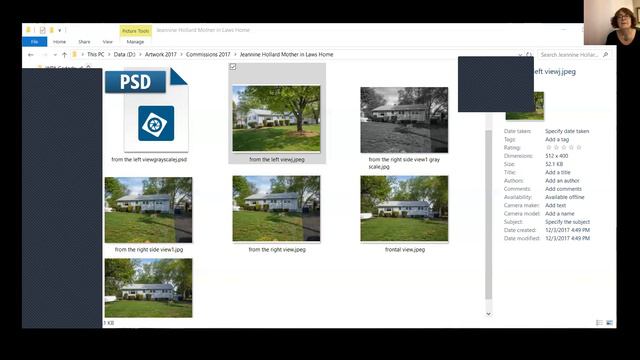Screen dimensions: 640x360
Task: Click file name frontal view.jpeg
Action: pyautogui.click(x=405, y=249)
